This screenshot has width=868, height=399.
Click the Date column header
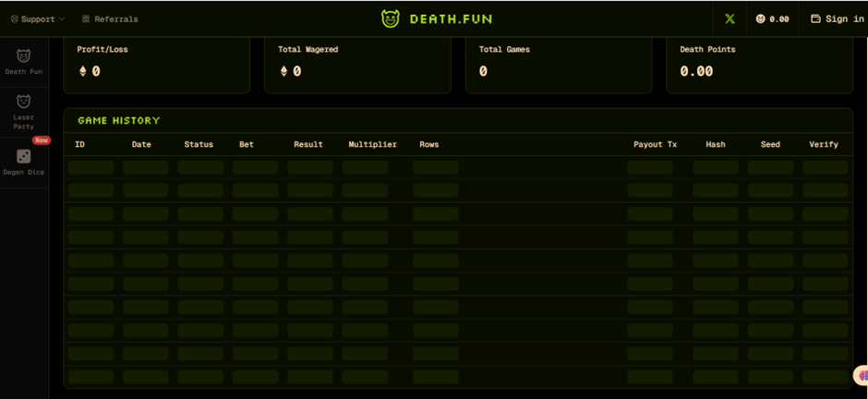pos(141,144)
